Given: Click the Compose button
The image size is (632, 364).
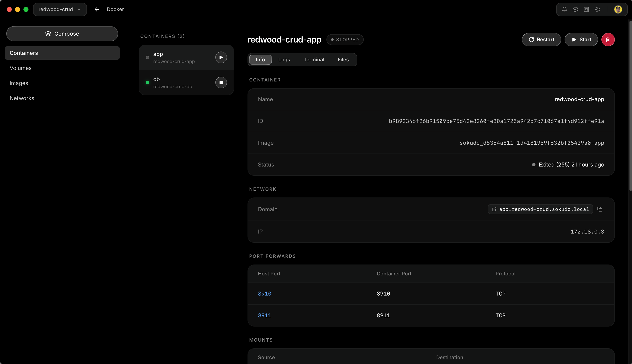Looking at the screenshot, I should click(x=62, y=34).
